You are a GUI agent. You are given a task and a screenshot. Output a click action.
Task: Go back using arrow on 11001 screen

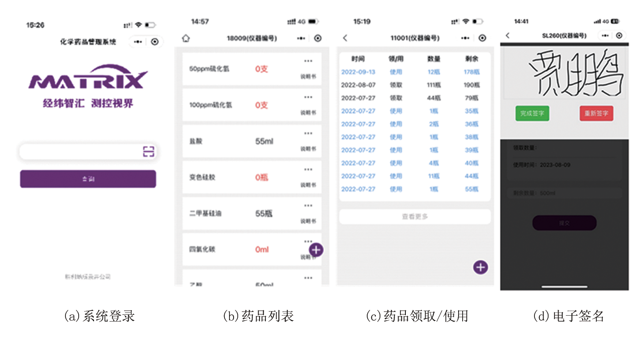345,38
